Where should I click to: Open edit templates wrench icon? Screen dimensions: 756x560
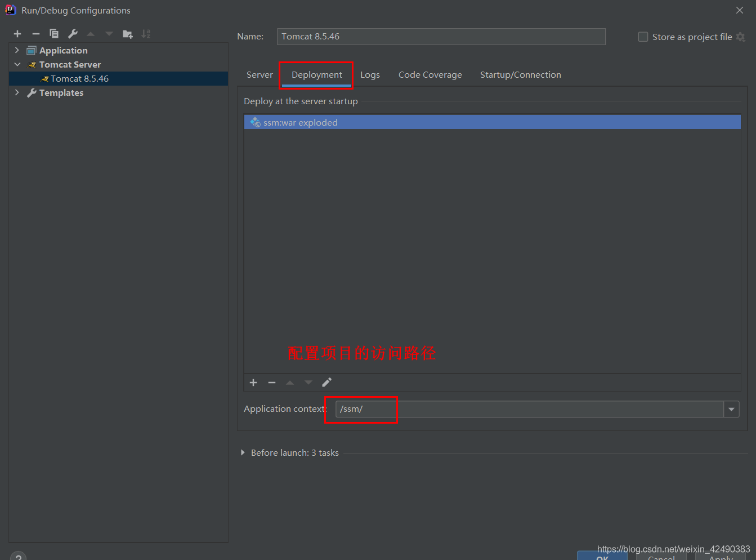[73, 34]
